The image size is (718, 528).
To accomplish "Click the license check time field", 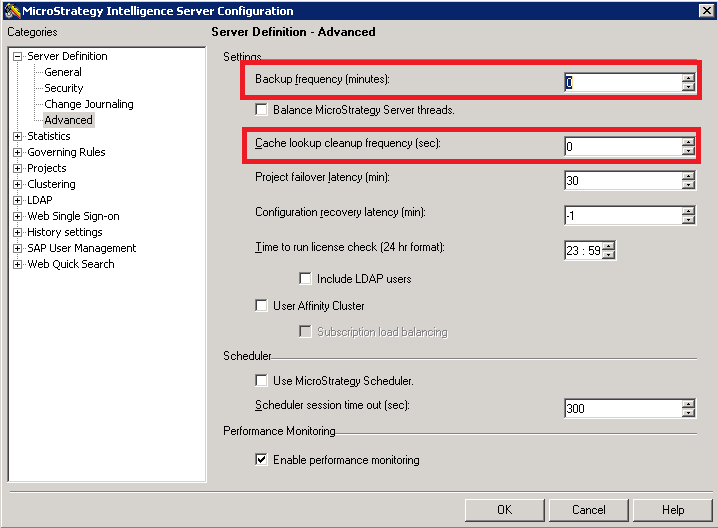I will 583,250.
